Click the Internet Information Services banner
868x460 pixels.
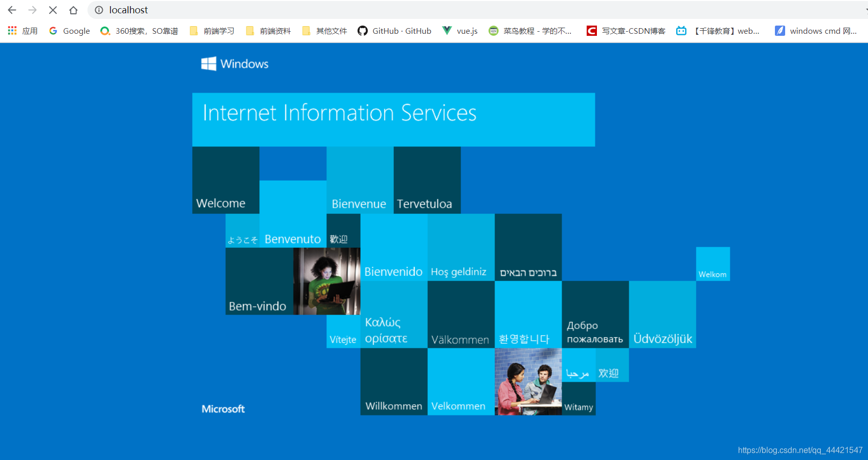(x=393, y=120)
